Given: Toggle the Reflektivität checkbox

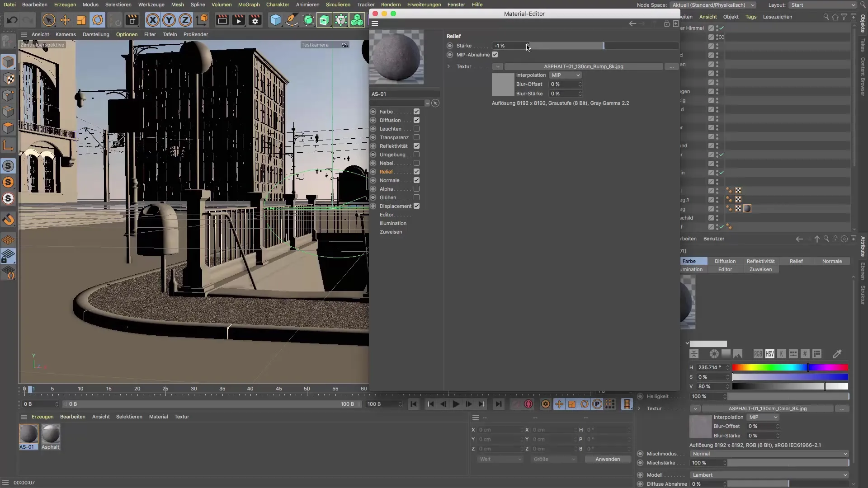Looking at the screenshot, I should coord(416,146).
